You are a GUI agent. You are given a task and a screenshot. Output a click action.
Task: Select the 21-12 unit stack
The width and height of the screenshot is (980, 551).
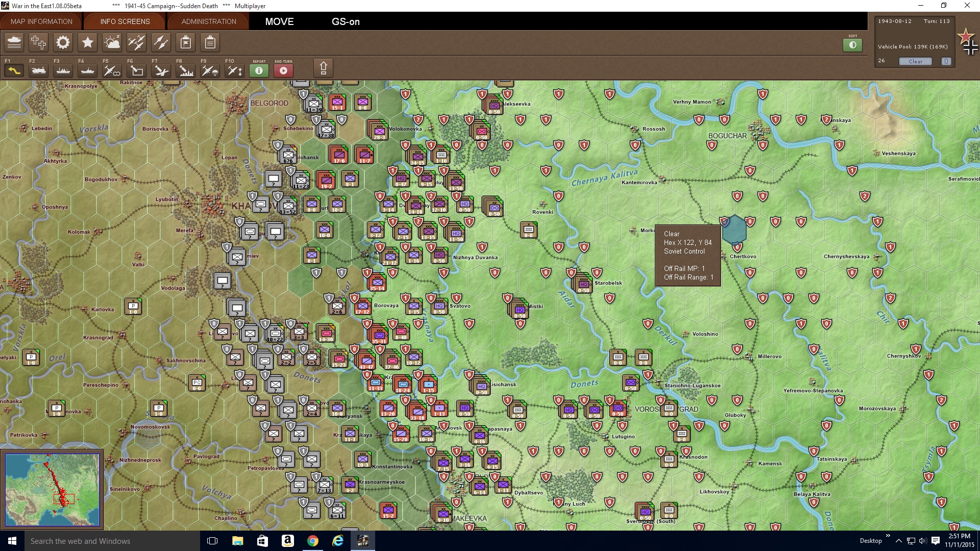tap(389, 257)
